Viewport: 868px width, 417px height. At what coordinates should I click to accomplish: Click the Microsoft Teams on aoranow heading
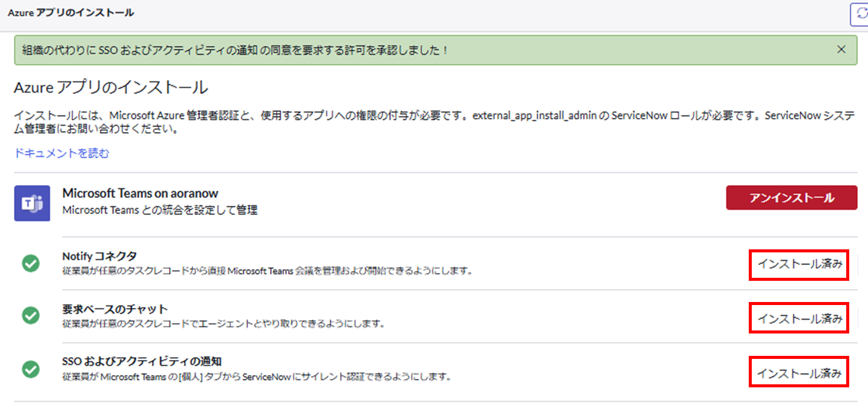140,194
